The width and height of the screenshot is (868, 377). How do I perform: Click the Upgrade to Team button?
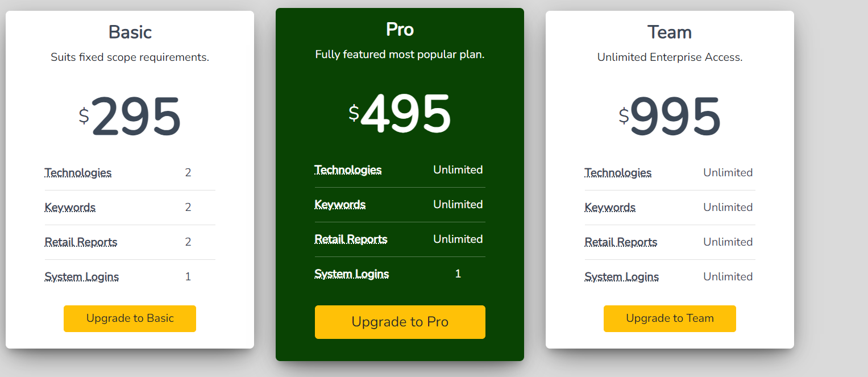[x=670, y=318]
